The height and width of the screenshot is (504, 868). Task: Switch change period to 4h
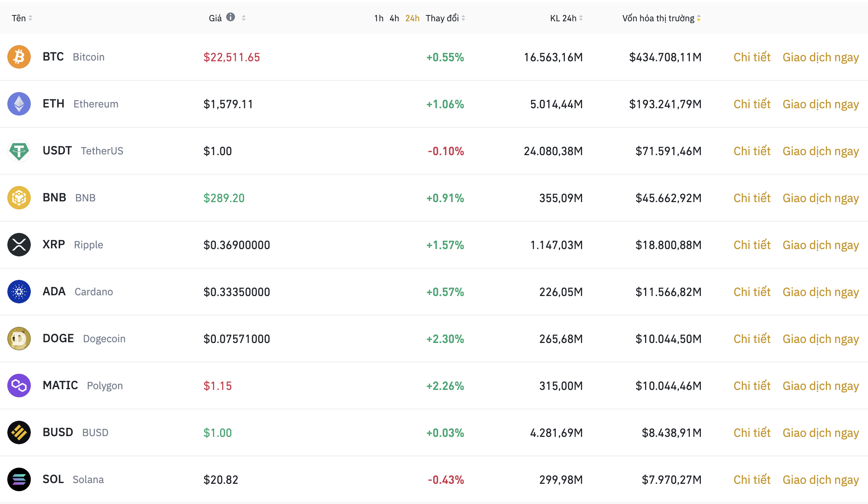394,18
